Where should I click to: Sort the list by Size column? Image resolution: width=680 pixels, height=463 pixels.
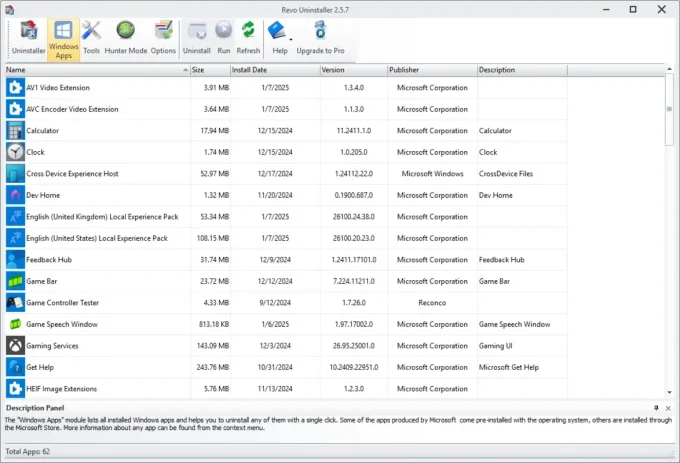point(209,70)
